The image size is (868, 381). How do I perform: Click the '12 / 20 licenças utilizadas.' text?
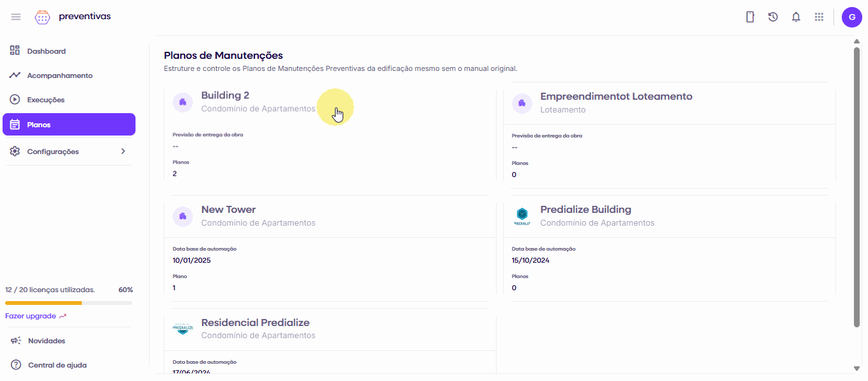pos(50,290)
